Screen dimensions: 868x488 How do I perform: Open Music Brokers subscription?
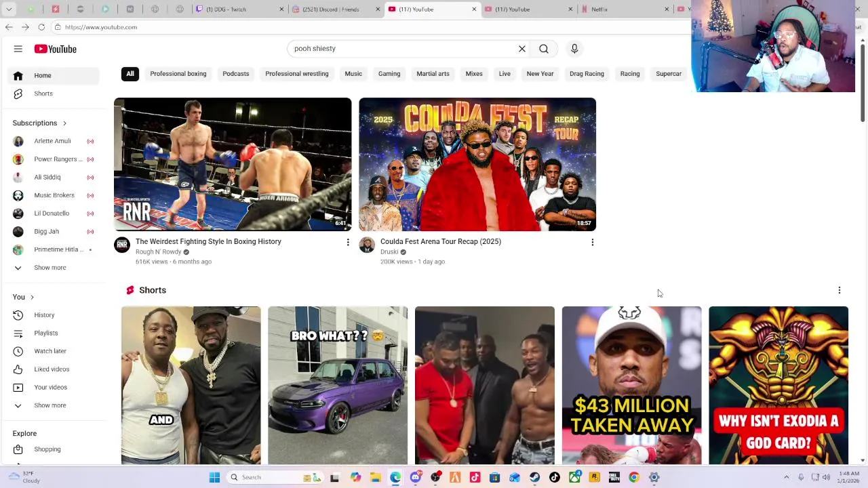(x=53, y=195)
